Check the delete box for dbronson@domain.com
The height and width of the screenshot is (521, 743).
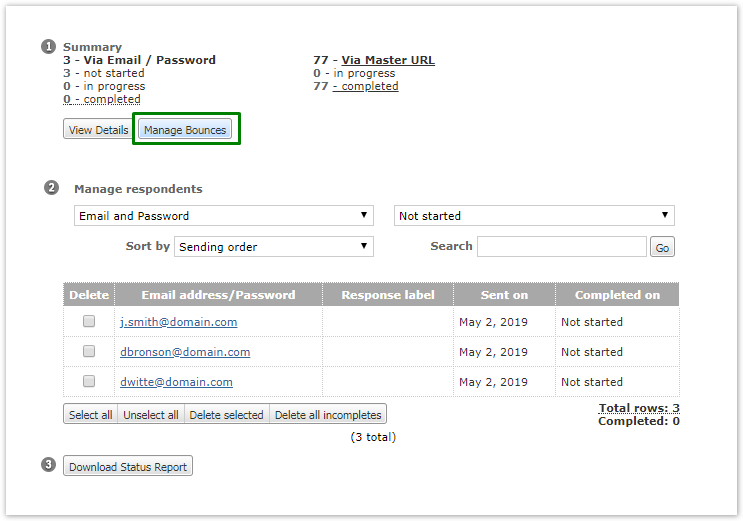(89, 352)
